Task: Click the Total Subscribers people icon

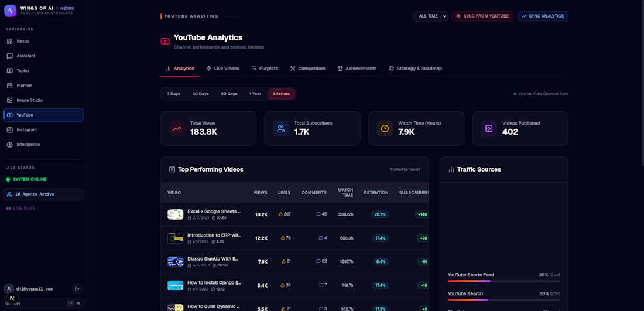Action: pyautogui.click(x=281, y=129)
